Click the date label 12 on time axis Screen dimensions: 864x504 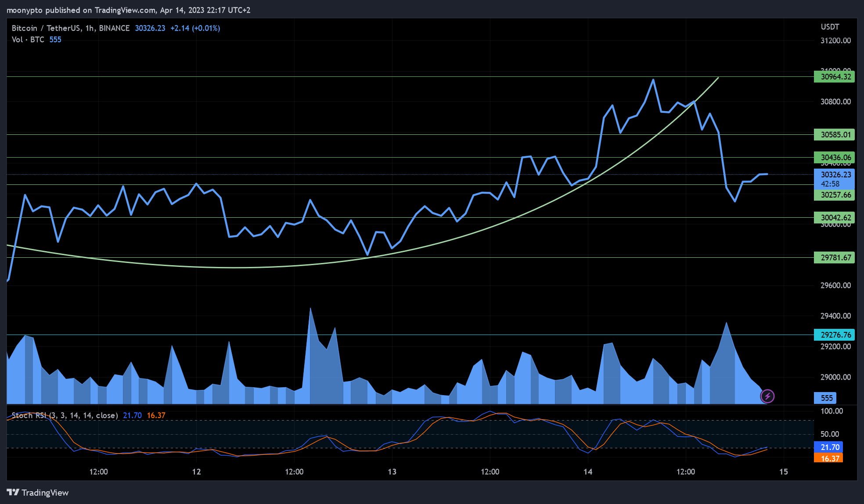[196, 472]
